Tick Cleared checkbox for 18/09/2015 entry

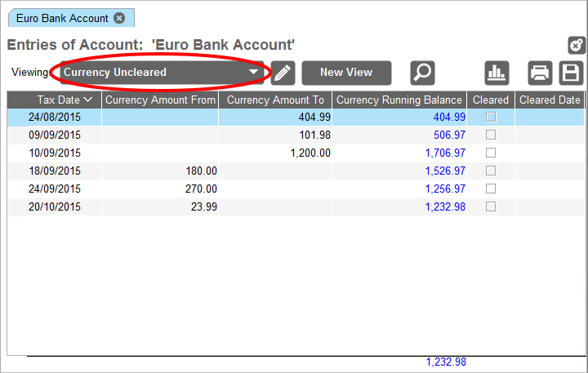(491, 171)
